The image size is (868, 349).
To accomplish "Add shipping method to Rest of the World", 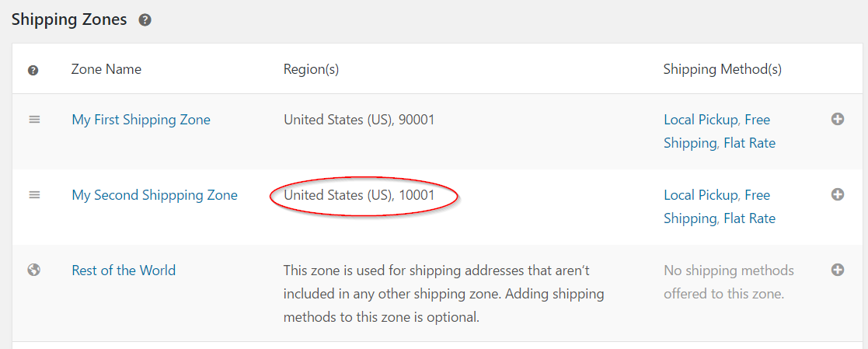I will click(x=838, y=270).
